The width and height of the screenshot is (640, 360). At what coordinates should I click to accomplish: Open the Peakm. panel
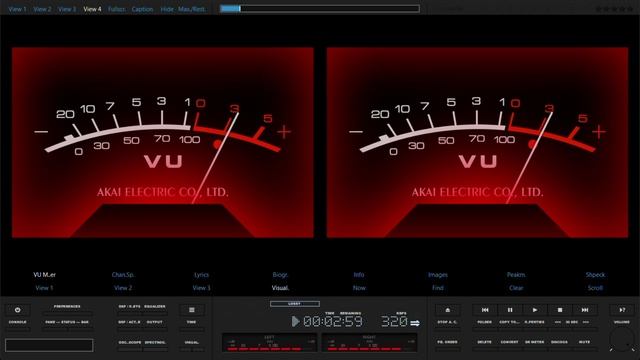pyautogui.click(x=516, y=275)
